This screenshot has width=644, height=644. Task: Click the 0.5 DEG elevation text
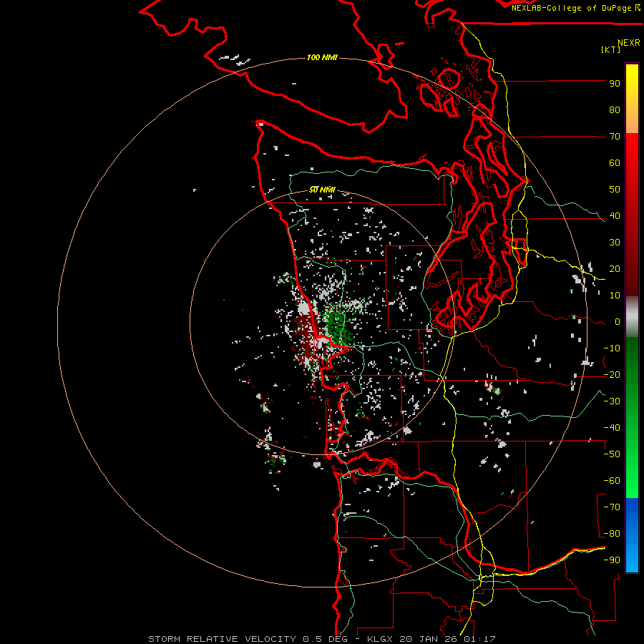(326, 639)
